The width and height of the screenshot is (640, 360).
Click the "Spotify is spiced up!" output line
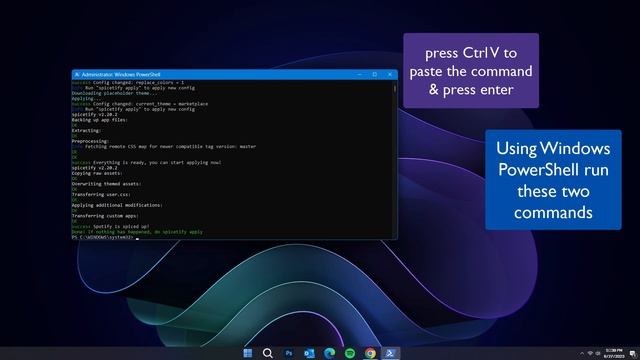point(111,227)
